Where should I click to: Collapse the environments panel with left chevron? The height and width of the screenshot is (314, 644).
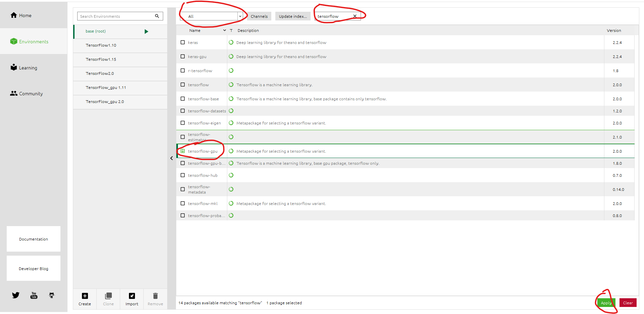tap(172, 158)
